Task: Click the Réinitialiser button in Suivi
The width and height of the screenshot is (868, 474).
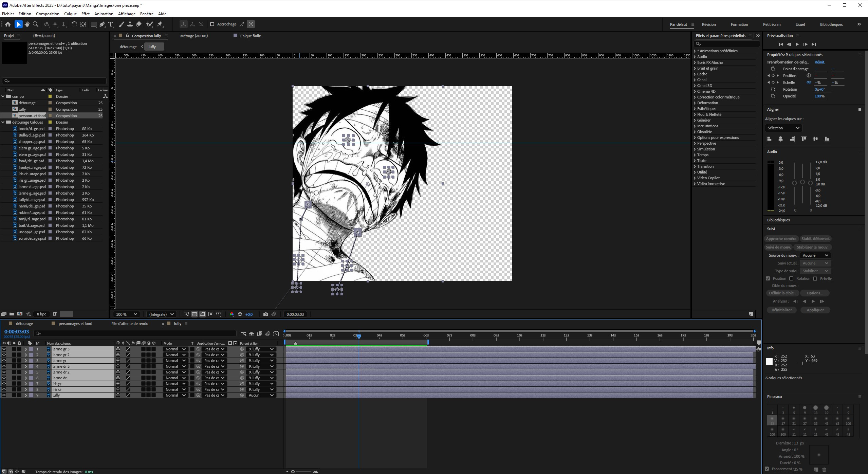Action: pyautogui.click(x=781, y=310)
